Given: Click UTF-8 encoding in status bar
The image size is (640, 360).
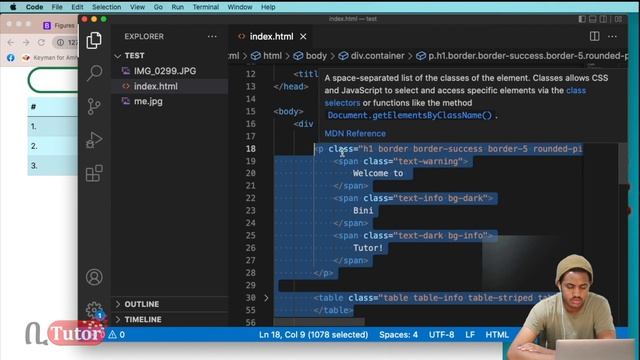Looking at the screenshot, I should coord(441,335).
